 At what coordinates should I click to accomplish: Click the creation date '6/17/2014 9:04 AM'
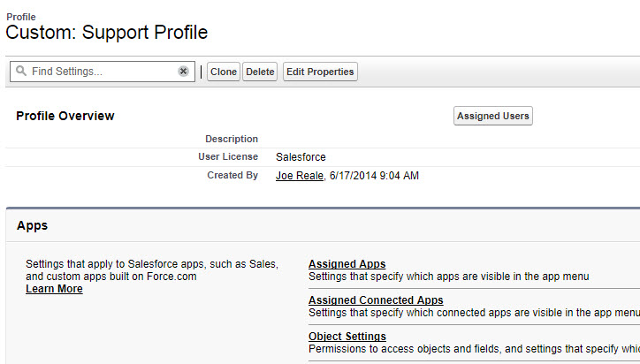pyautogui.click(x=374, y=176)
